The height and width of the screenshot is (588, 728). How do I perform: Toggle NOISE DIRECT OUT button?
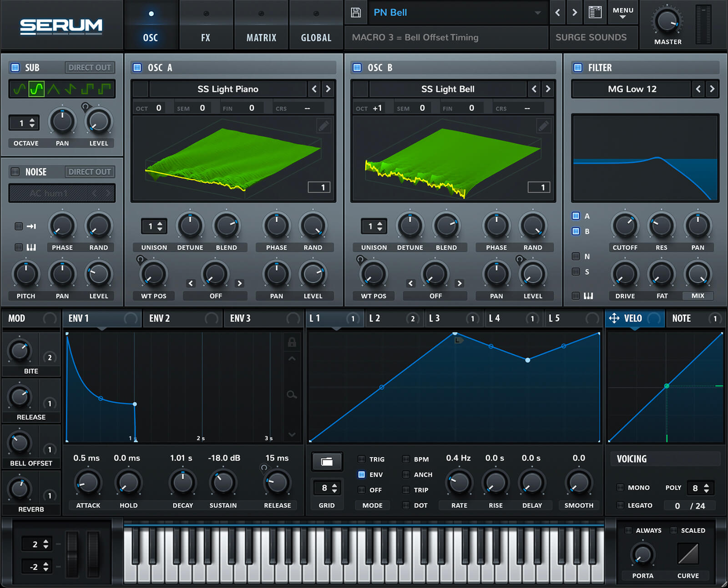coord(90,171)
